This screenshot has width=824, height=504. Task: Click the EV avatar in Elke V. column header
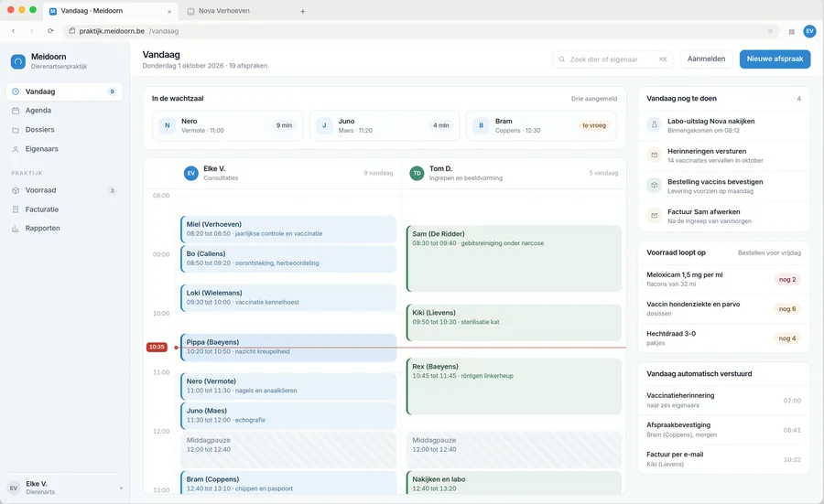[190, 173]
